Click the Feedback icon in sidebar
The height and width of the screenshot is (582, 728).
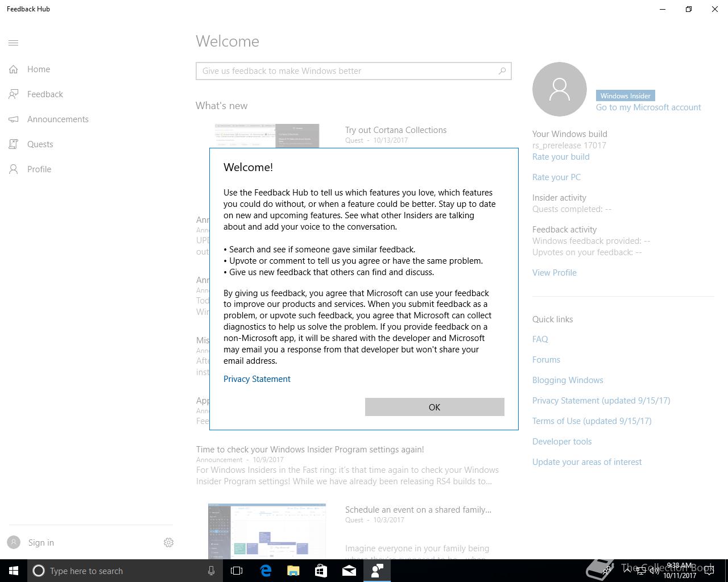pos(14,94)
